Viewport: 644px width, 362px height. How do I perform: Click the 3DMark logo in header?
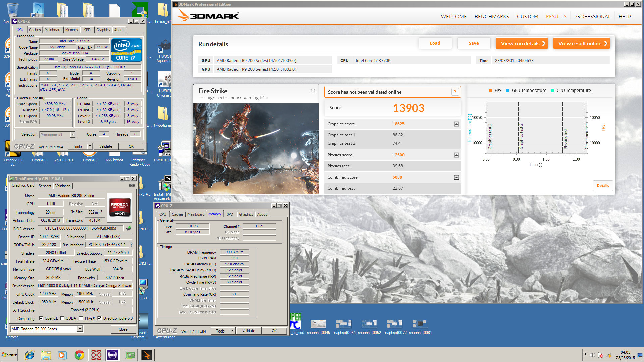point(208,15)
